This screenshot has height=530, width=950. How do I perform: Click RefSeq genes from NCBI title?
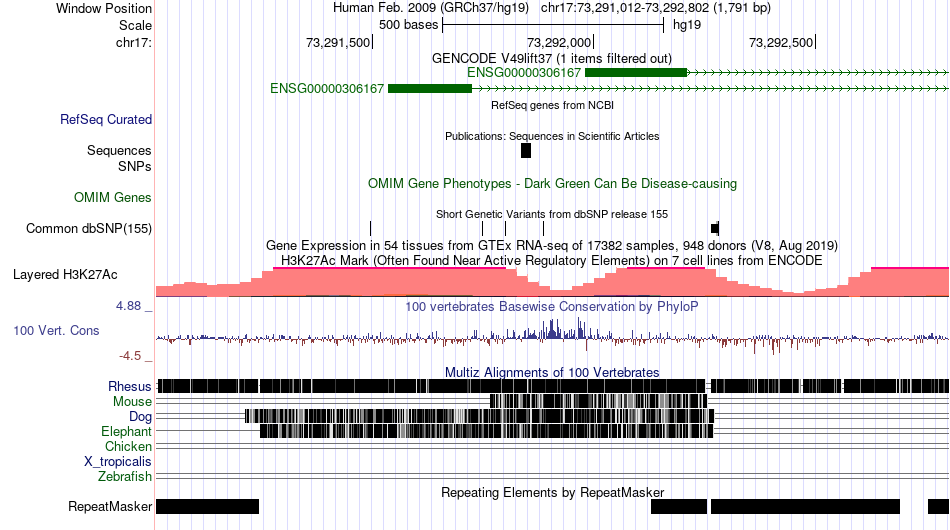(553, 105)
